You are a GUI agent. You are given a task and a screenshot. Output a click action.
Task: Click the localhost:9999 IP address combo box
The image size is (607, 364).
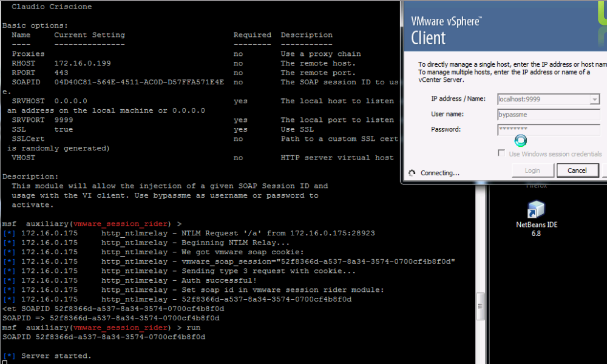543,99
